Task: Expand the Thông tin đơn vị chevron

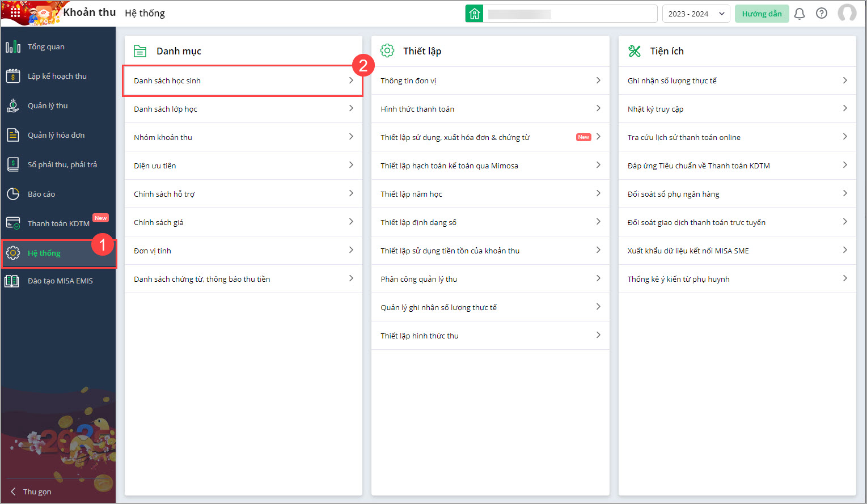Action: click(x=598, y=81)
